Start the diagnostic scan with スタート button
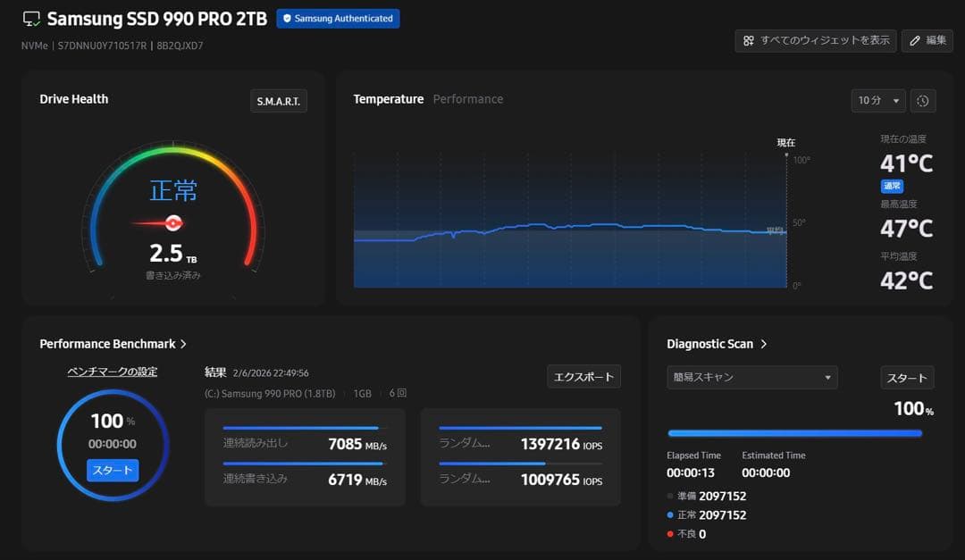 click(907, 378)
